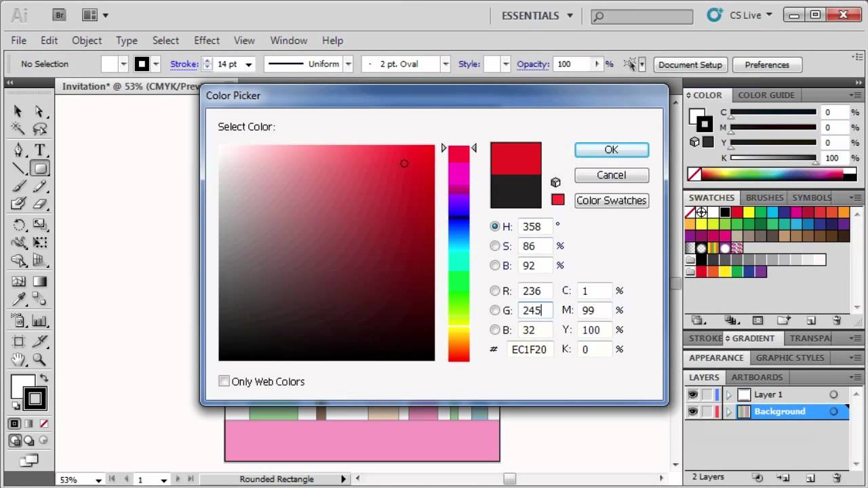Switch to the COLOR GUIDE tab
The image size is (868, 488).
pos(766,96)
